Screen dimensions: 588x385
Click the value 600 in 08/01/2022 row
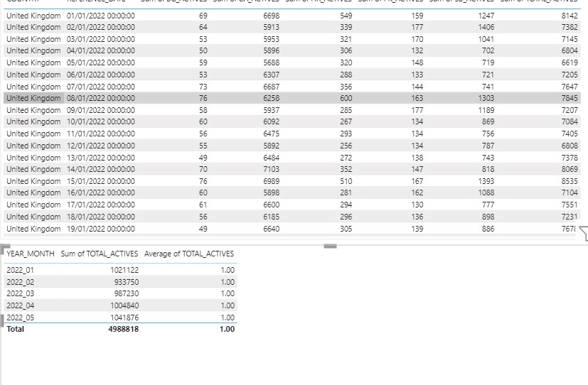pyautogui.click(x=346, y=98)
